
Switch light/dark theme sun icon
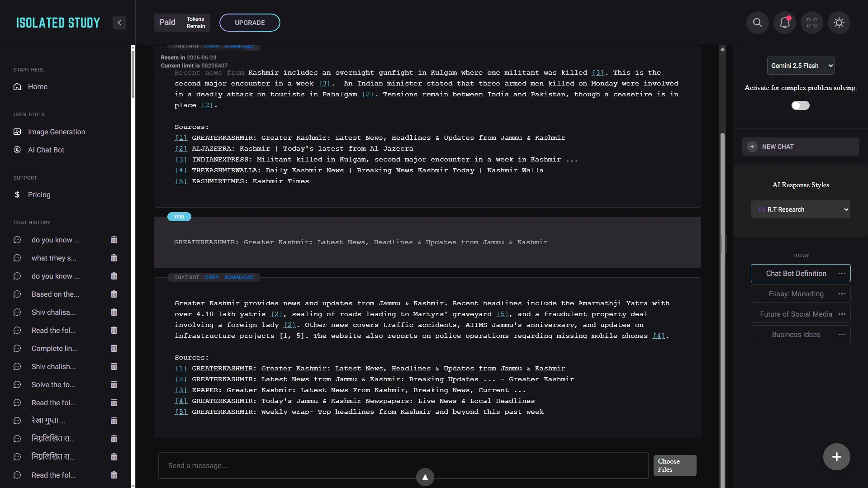[839, 23]
